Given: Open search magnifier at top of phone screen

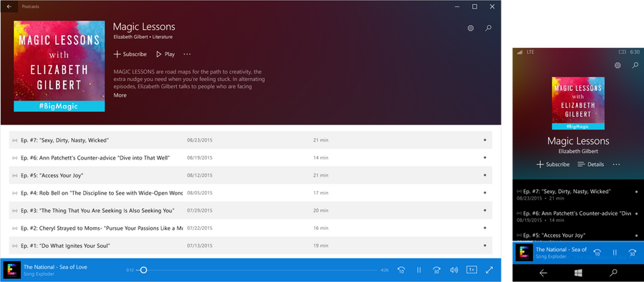Looking at the screenshot, I should tap(635, 65).
